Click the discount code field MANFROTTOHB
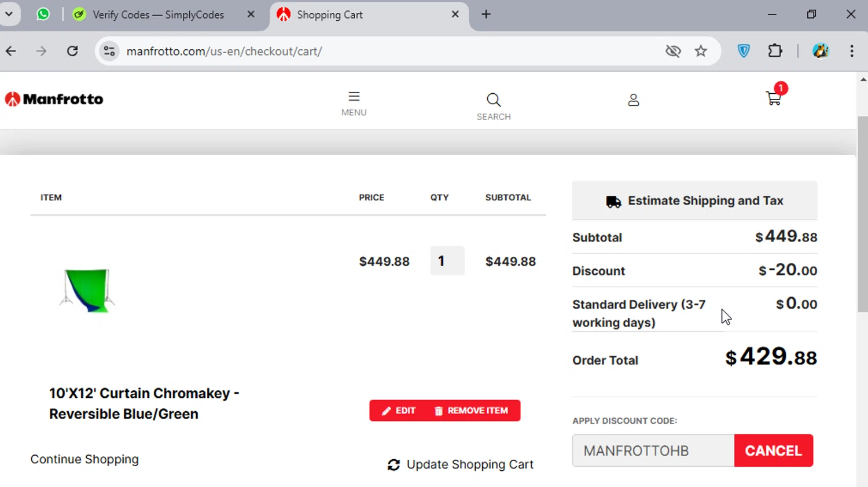The image size is (868, 487). (x=653, y=451)
